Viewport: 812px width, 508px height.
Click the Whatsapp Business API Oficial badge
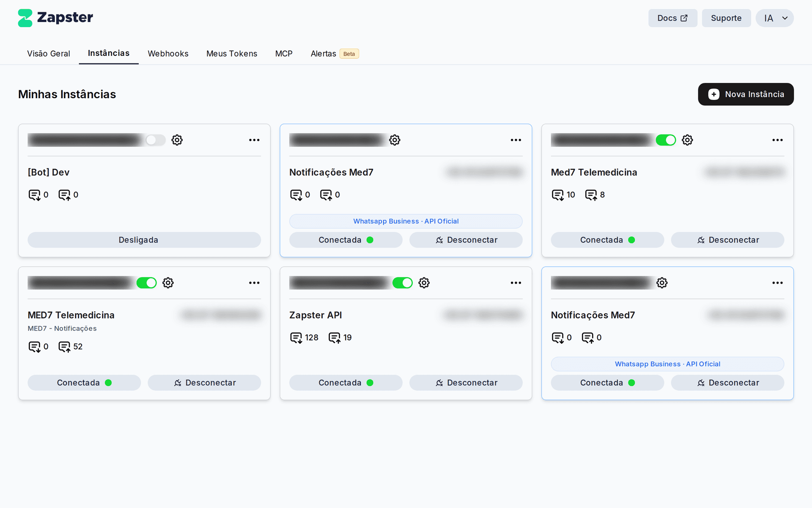tap(406, 221)
